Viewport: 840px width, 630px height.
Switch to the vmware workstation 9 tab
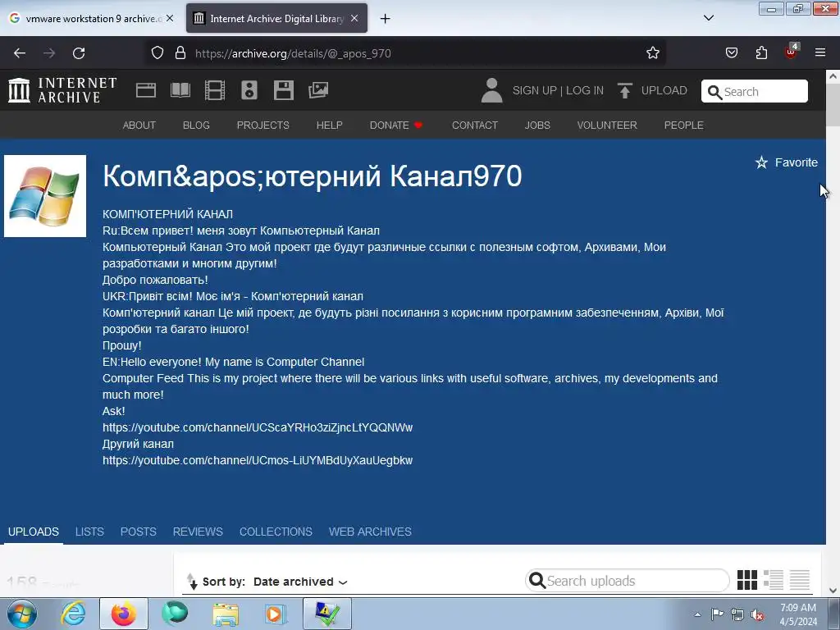(x=91, y=19)
